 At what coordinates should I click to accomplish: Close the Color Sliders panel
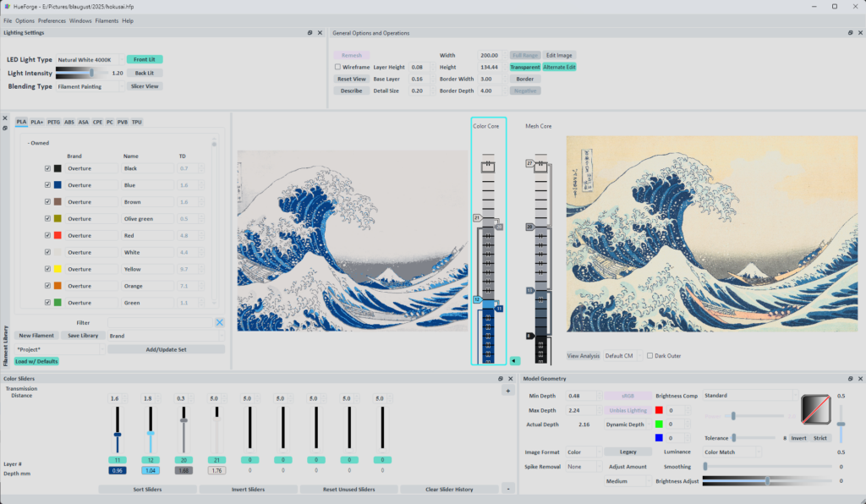tap(510, 379)
